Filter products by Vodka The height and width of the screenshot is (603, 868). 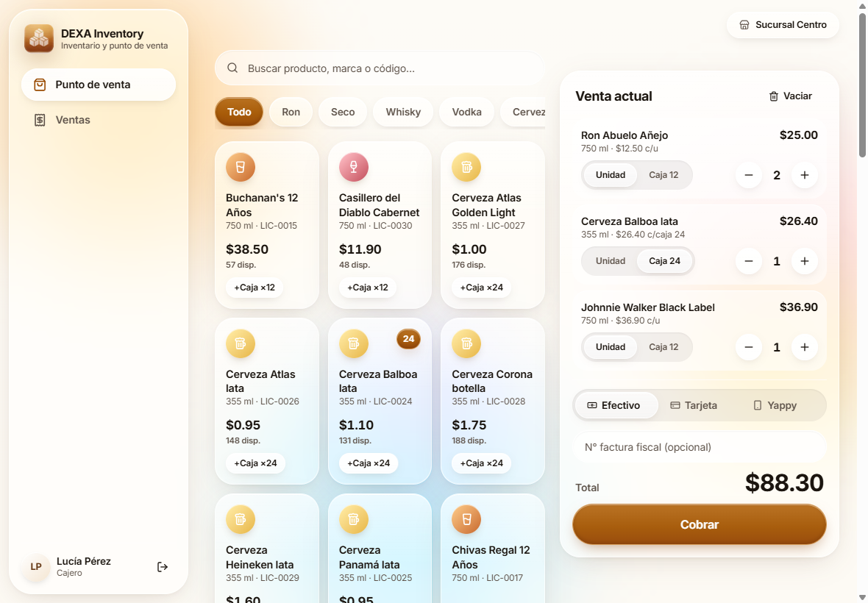466,112
